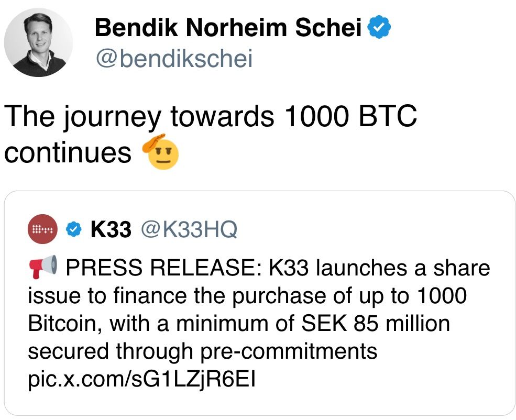The image size is (516, 420).
Task: Click "1000 BTC" in the main tweet
Action: [350, 117]
